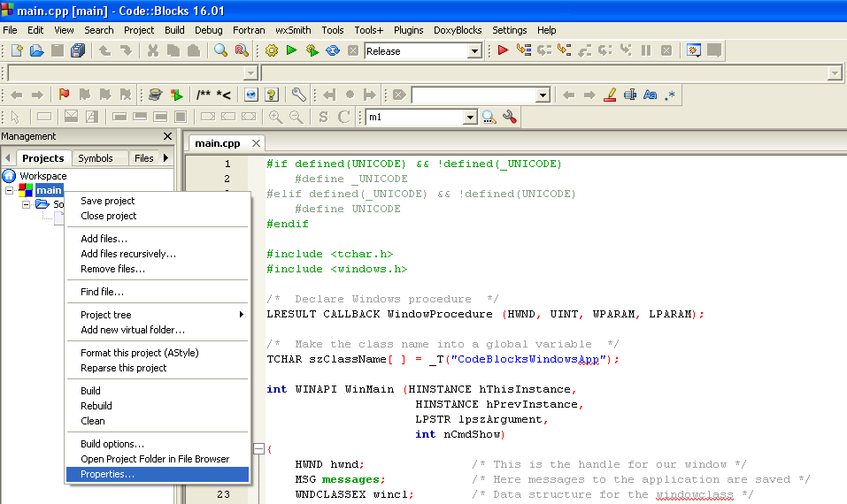
Task: Open Find with magnifier icon
Action: (x=221, y=50)
